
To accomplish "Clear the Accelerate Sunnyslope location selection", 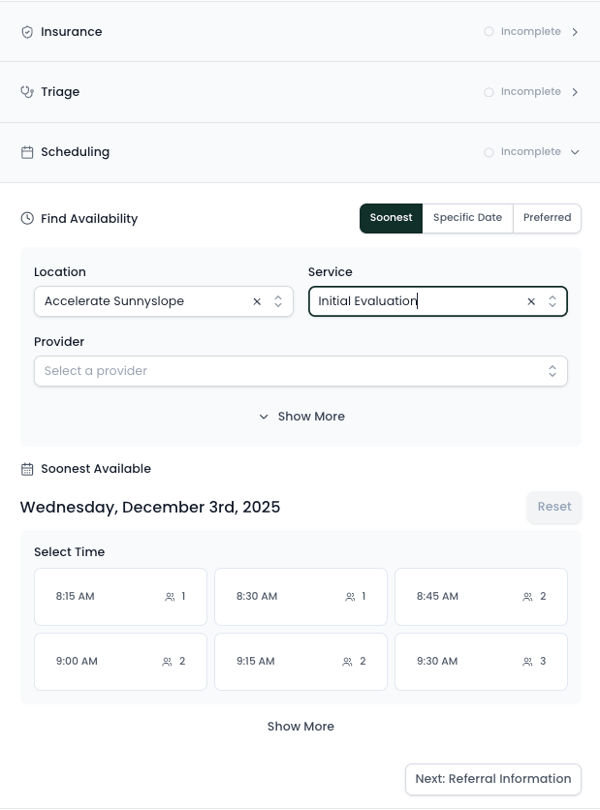I will click(257, 301).
